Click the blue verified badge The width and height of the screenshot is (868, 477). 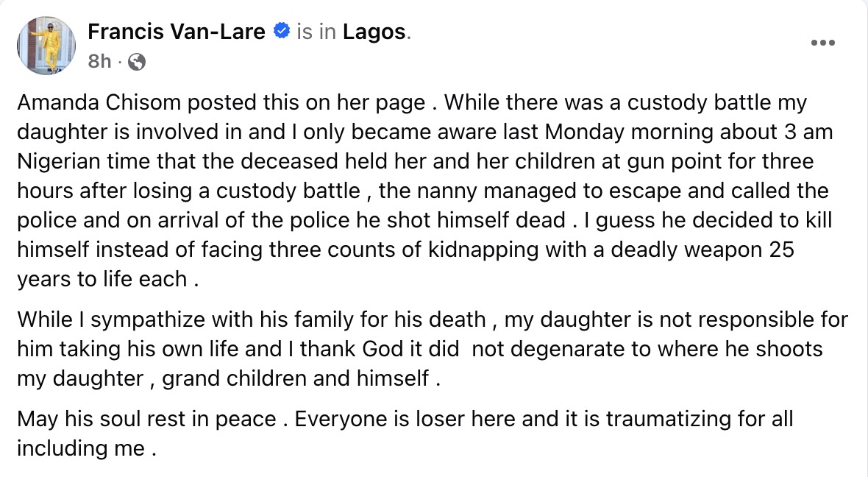(x=281, y=32)
